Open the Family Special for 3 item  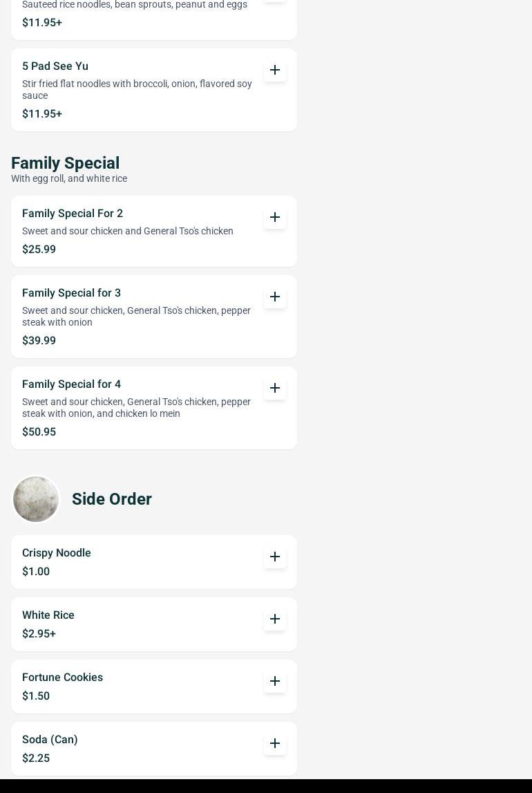pyautogui.click(x=71, y=293)
